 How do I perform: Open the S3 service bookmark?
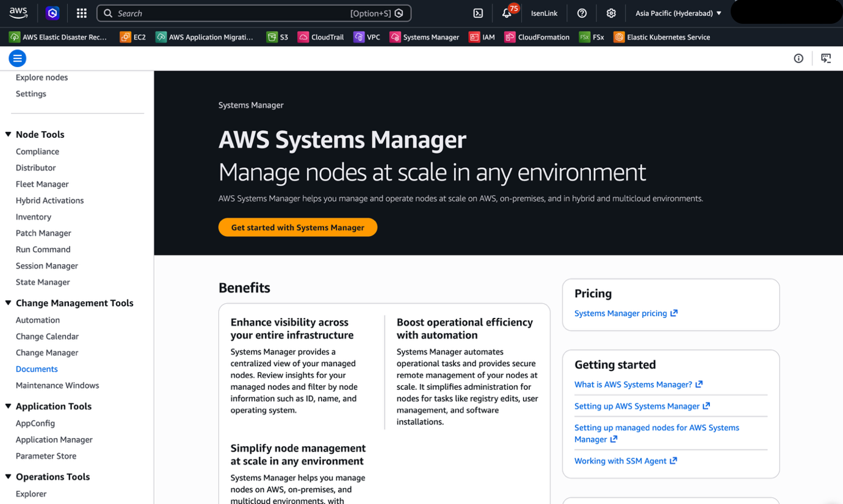(x=278, y=37)
